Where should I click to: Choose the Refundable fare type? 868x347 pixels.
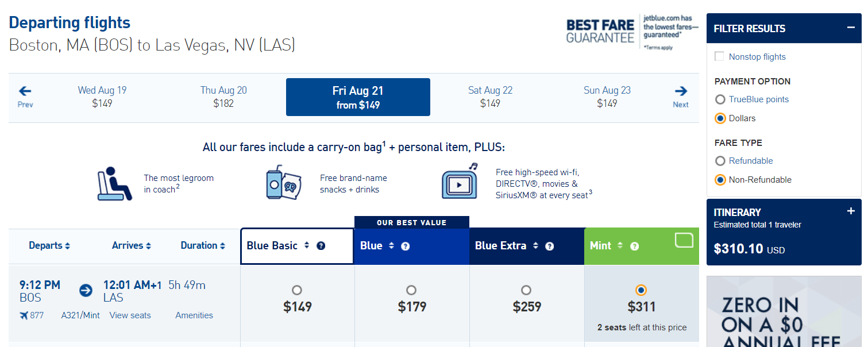(720, 161)
